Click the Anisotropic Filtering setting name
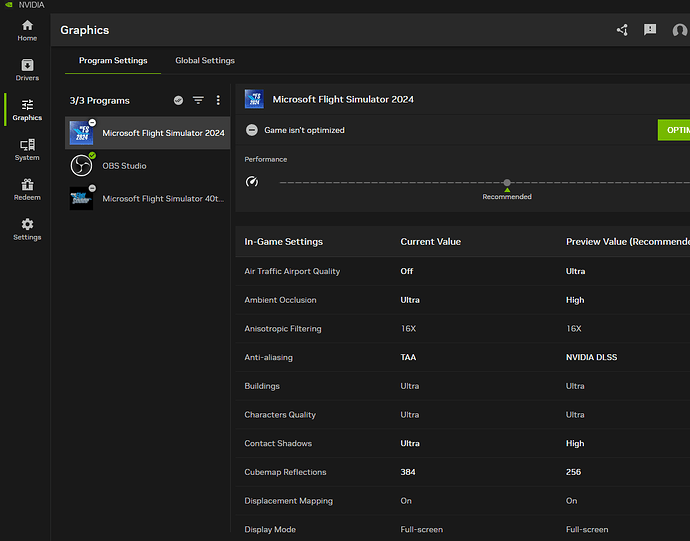 click(283, 328)
